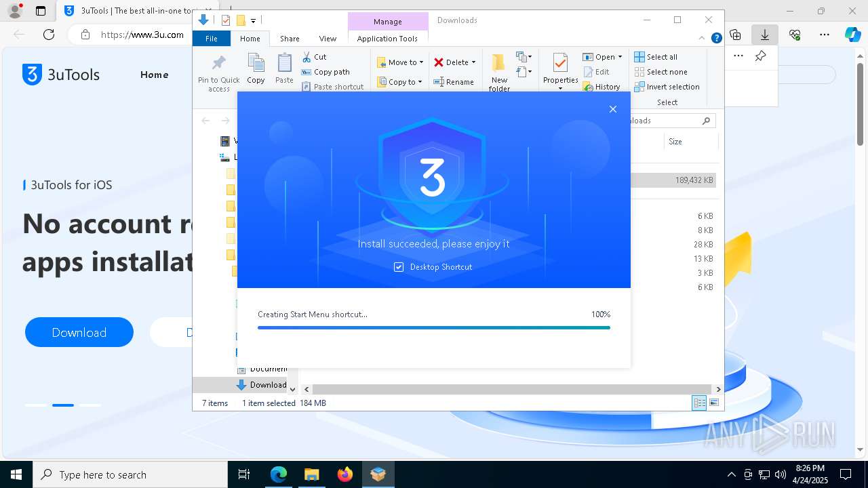
Task: Click the Edge refresh button
Action: [x=49, y=35]
